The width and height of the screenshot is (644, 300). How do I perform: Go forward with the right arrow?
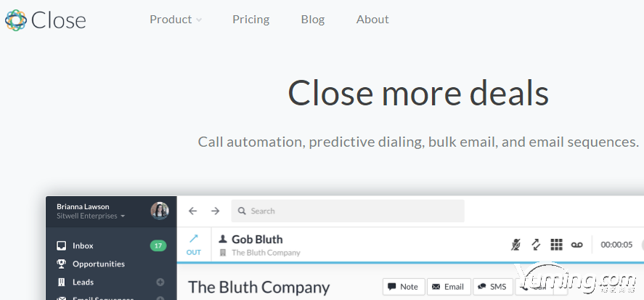(215, 211)
